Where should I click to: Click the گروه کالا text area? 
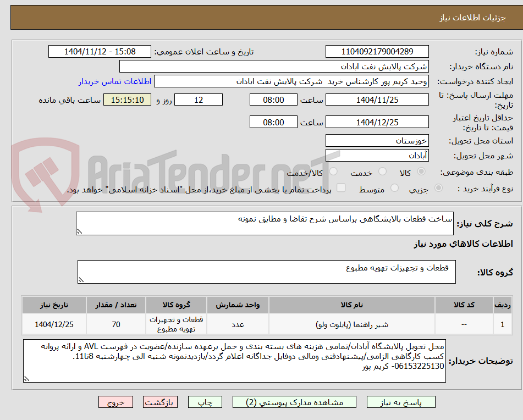click(x=267, y=272)
